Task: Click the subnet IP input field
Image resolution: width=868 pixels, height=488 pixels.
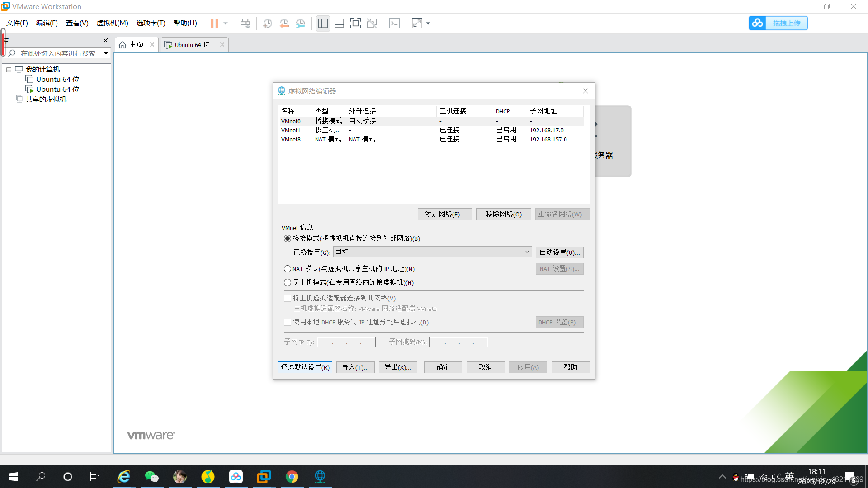Action: click(x=346, y=342)
